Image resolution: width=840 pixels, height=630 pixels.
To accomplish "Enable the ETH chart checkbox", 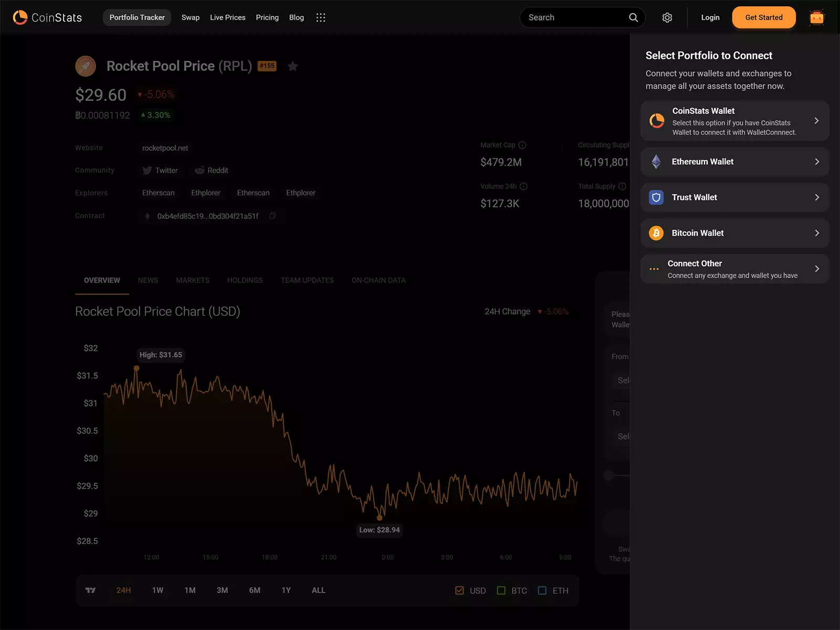I will tap(542, 591).
